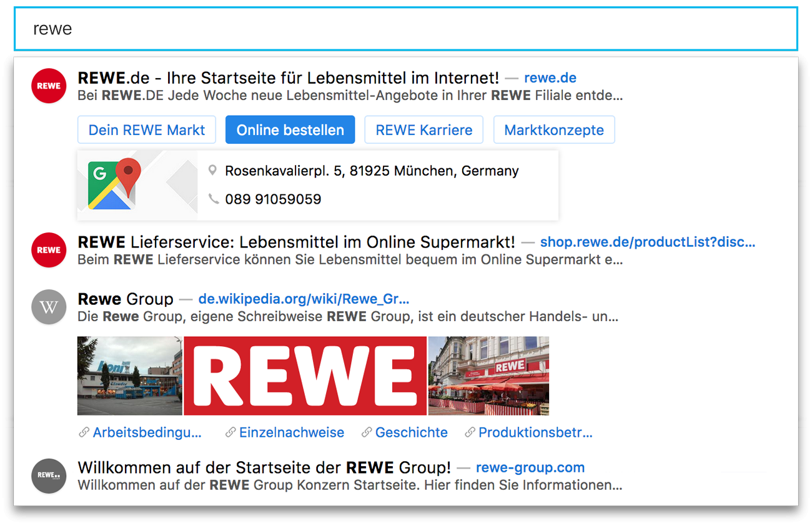
Task: Click the red REWE logo beside REWE.de result
Action: pos(49,86)
